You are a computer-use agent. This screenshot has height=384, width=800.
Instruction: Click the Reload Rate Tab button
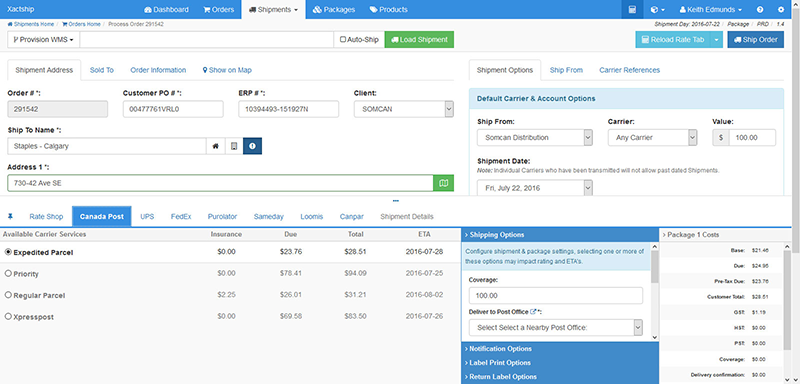673,39
